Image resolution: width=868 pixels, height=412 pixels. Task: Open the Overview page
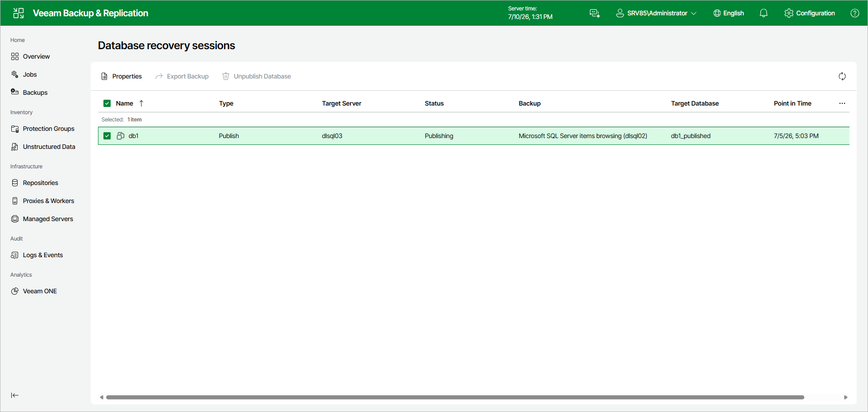(36, 56)
